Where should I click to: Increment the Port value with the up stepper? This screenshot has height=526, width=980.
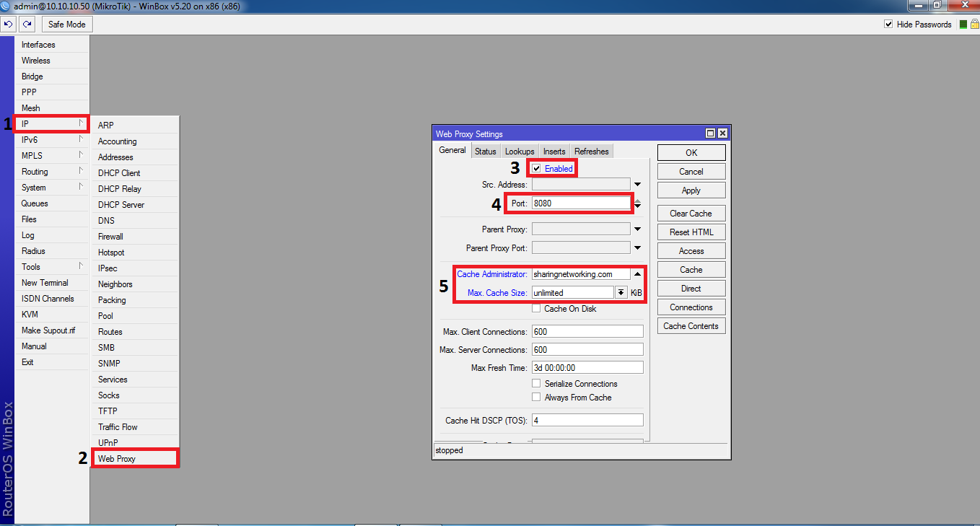(639, 200)
